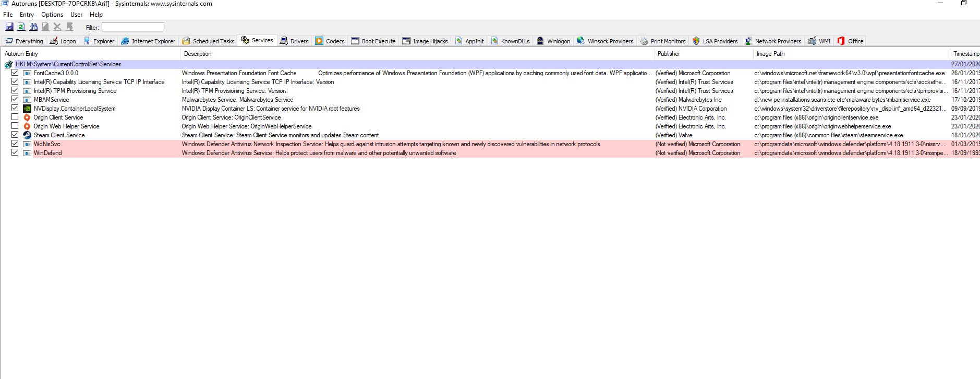This screenshot has height=379, width=980.
Task: Click the service icon beside WdNisSvc
Action: (x=27, y=144)
